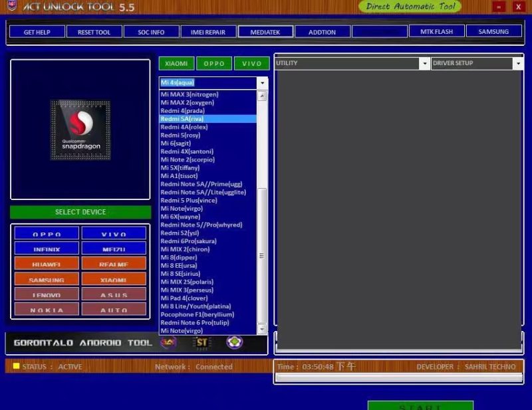Click the progress bar below the time
The height and width of the screenshot is (410, 532).
coord(399,378)
